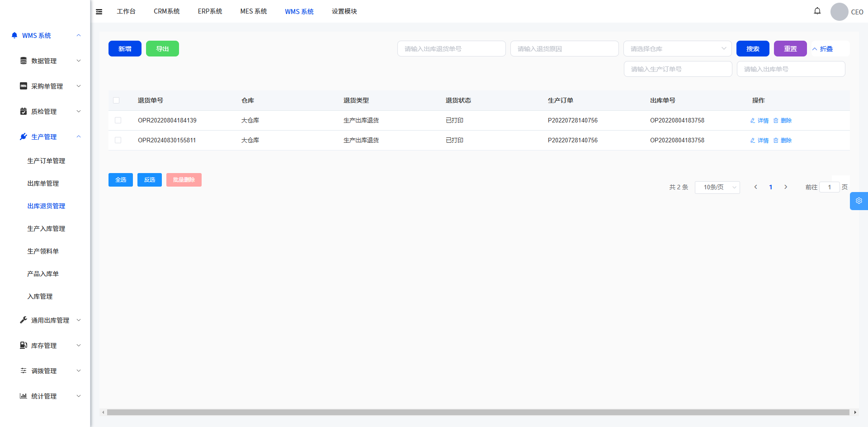
Task: Click the CEO user avatar
Action: (839, 12)
